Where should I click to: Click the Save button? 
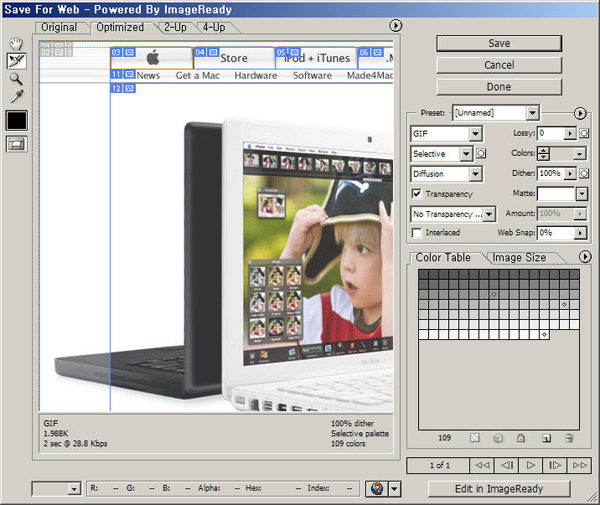(x=499, y=43)
